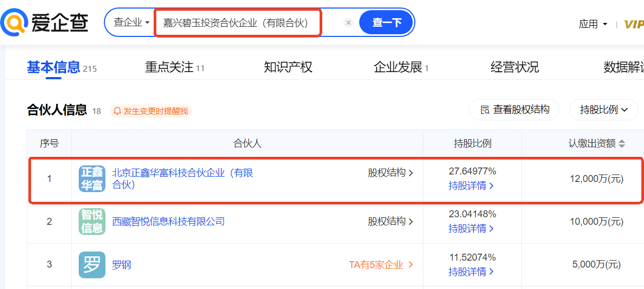Click the 正鑫华富 partner logo
Screen dimensions: 644x289
click(92, 179)
